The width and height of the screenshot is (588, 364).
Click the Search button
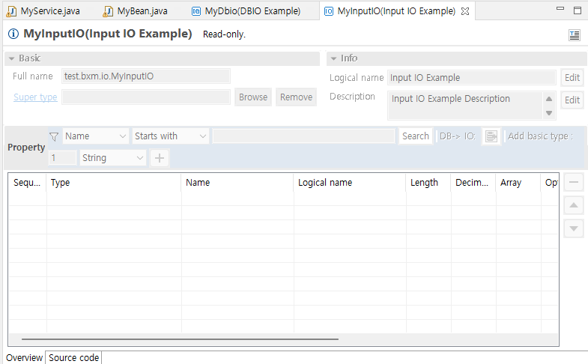pos(415,136)
